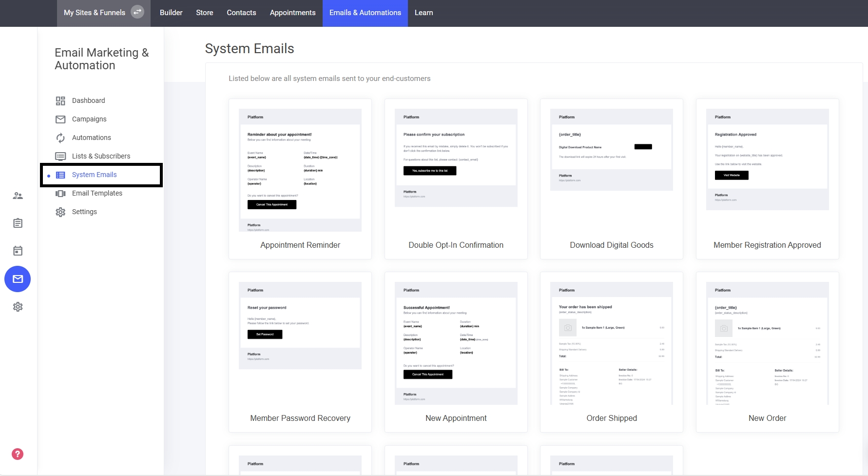The height and width of the screenshot is (476, 868).
Task: Click the red help question mark icon
Action: pyautogui.click(x=18, y=454)
